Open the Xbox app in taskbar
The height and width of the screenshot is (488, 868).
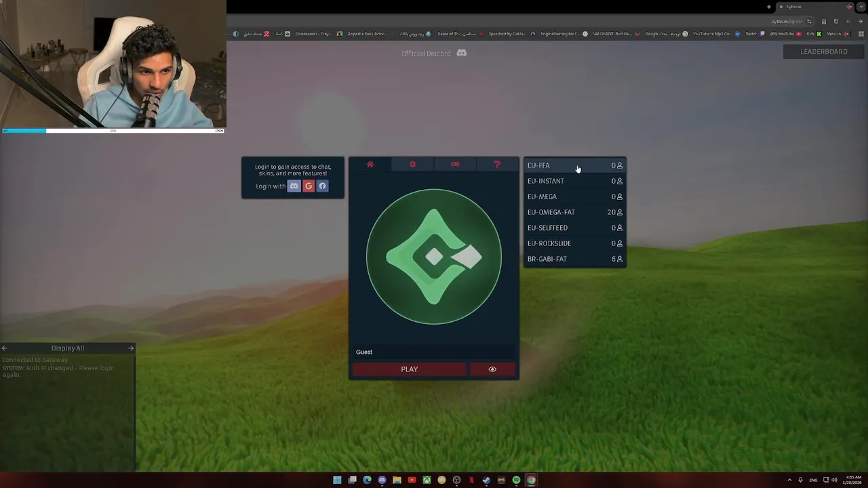coord(427,480)
